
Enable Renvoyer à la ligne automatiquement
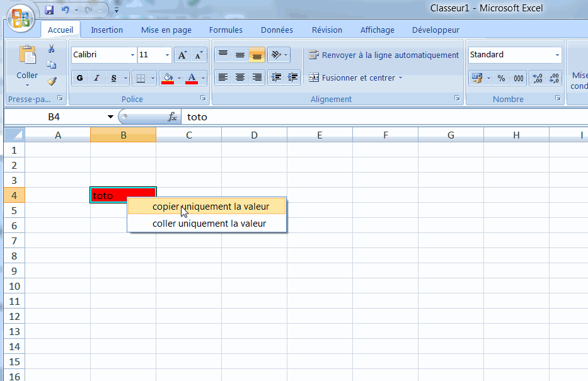tap(384, 55)
